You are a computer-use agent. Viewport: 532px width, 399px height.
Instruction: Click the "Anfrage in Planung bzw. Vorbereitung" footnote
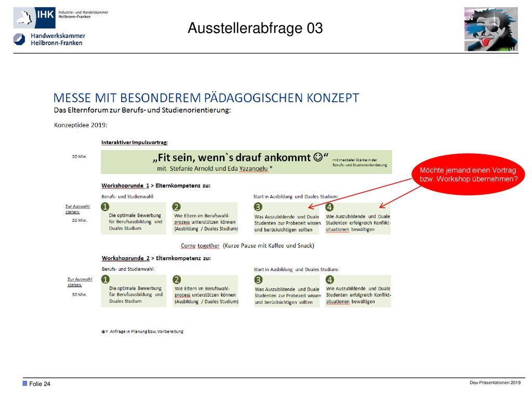coord(142,331)
